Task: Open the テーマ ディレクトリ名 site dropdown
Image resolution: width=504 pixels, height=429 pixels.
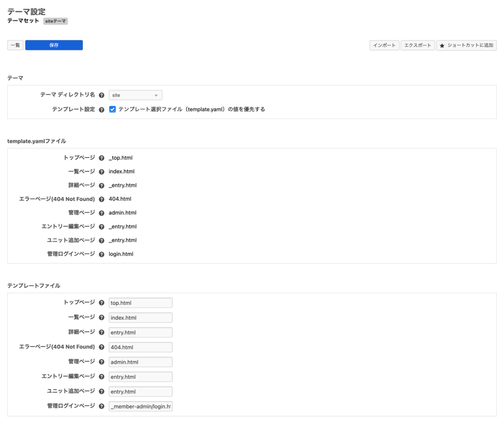Action: tap(135, 95)
